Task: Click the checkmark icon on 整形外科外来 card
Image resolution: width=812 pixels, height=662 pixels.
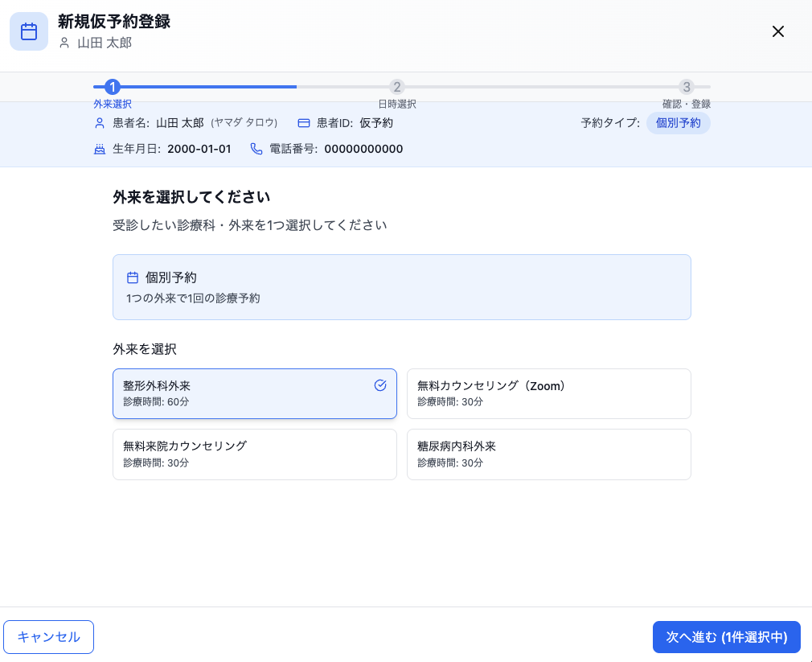Action: click(x=379, y=386)
